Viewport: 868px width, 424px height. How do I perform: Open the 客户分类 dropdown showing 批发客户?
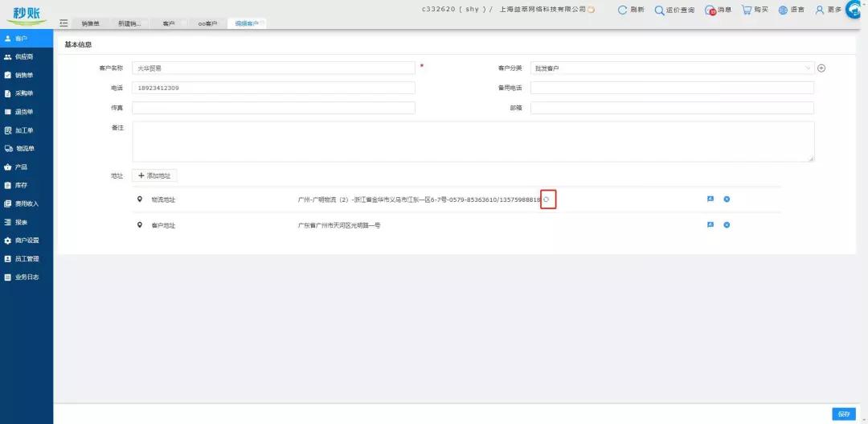[x=672, y=68]
